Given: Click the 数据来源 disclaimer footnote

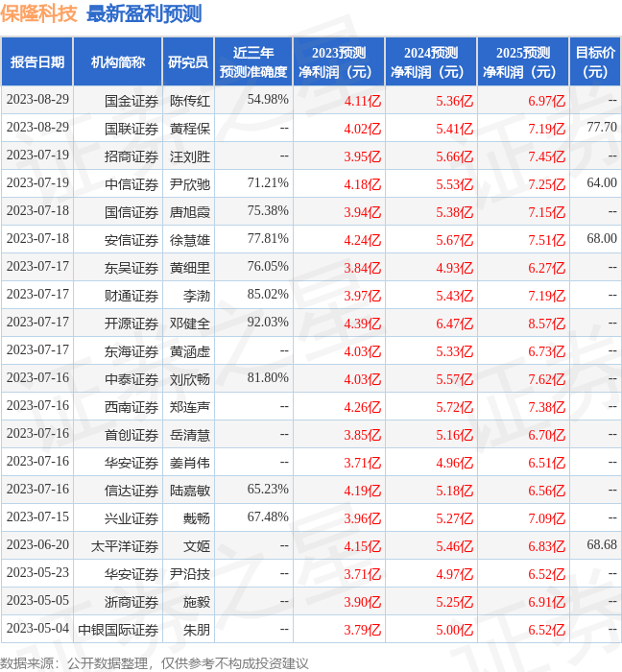Looking at the screenshot, I should click(x=155, y=664).
